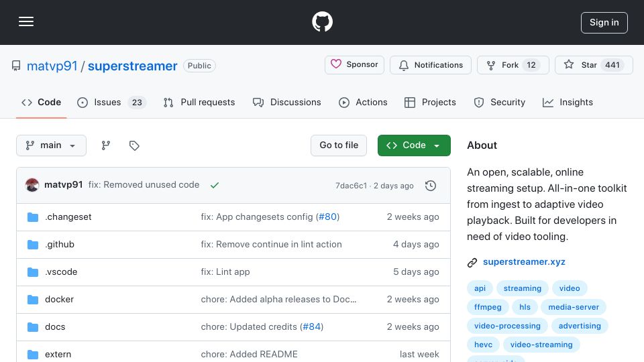644x362 pixels.
Task: Open the superstreamer repository link
Action: pos(133,66)
